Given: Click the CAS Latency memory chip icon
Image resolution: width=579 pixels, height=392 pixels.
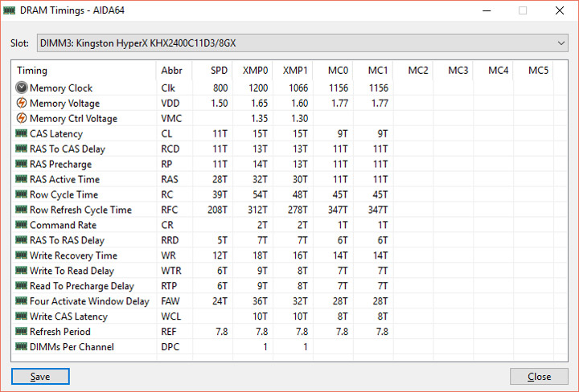Looking at the screenshot, I should pyautogui.click(x=21, y=134).
